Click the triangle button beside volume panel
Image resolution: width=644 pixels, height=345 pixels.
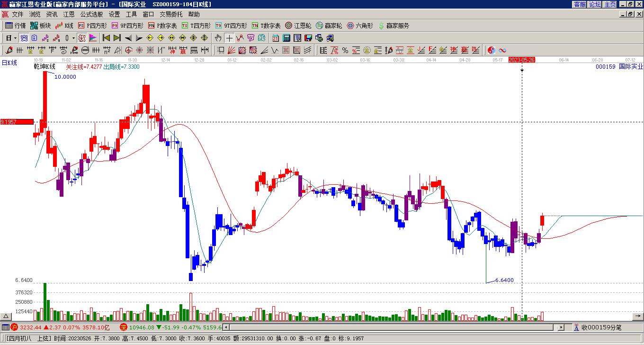point(6,317)
